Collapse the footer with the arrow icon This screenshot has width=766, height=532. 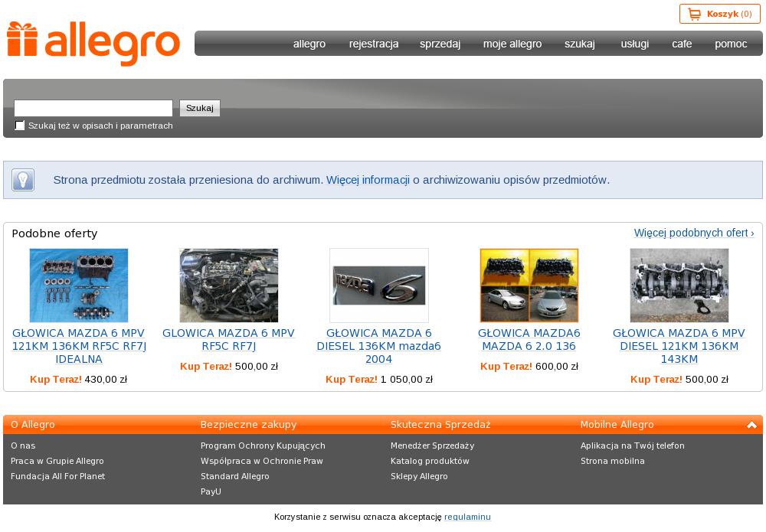pyautogui.click(x=751, y=425)
